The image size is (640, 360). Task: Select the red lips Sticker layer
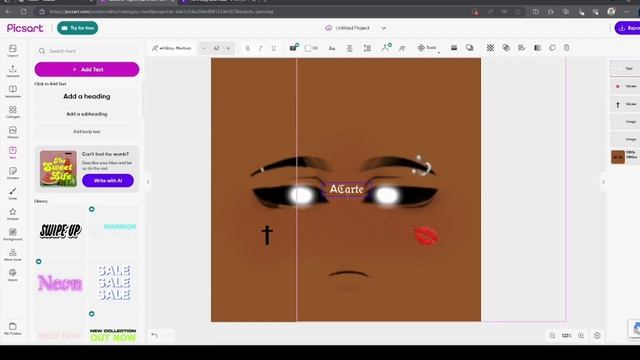coord(625,86)
